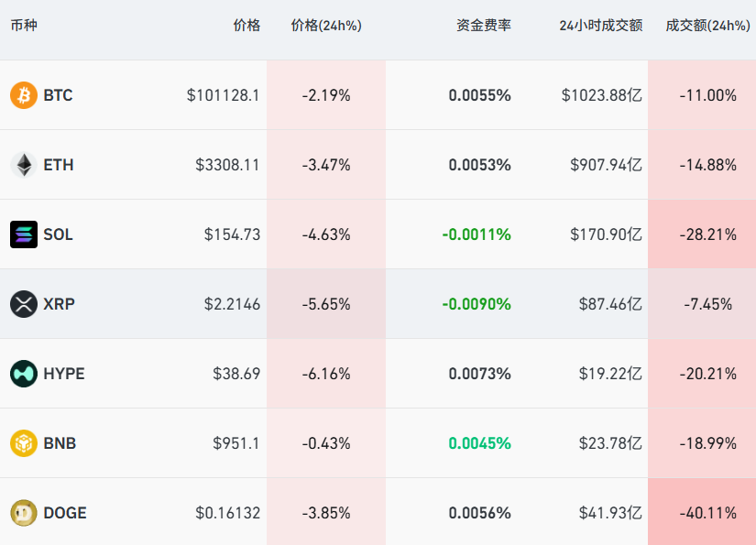Sort by 资金费率 column header
The image size is (756, 545).
(x=484, y=26)
